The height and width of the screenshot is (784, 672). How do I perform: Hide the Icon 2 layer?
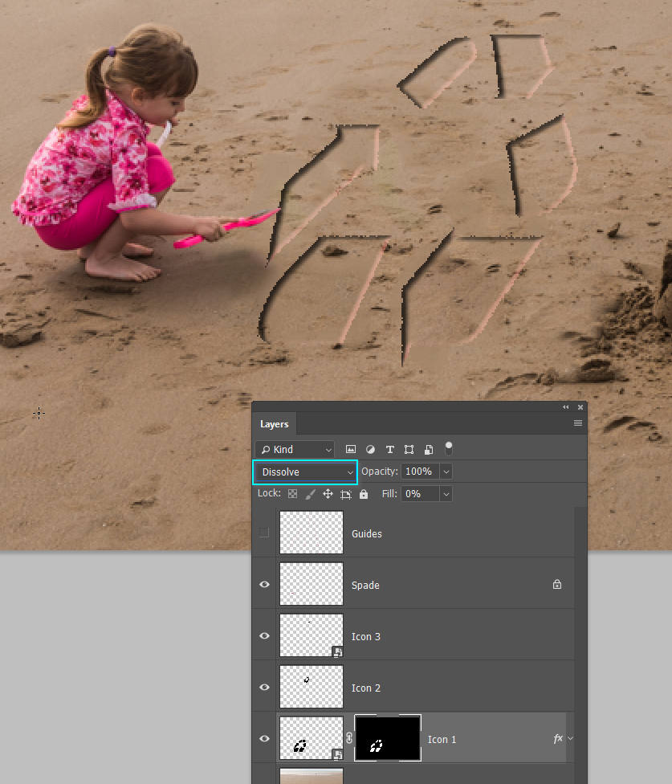point(263,687)
